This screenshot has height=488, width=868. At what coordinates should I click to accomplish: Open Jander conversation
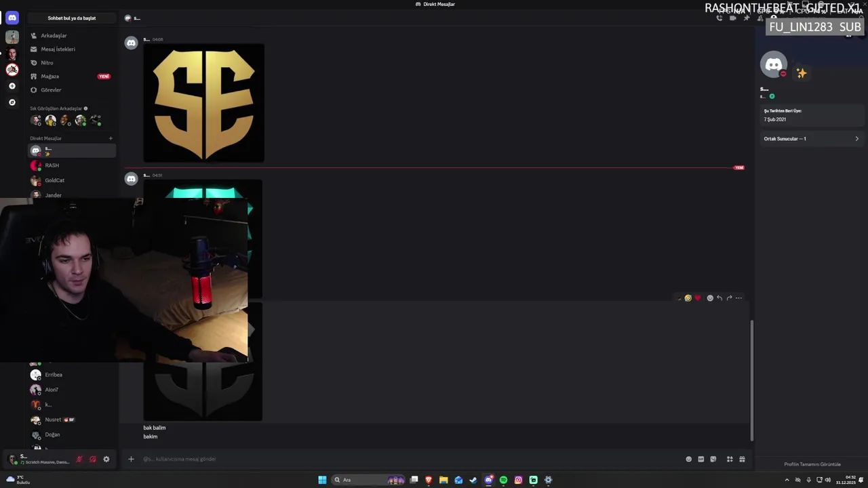click(72, 195)
